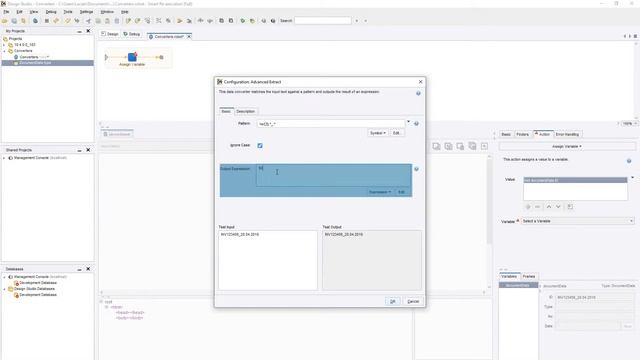640x360 pixels.
Task: Close the My Projects panel
Action: pyautogui.click(x=88, y=31)
